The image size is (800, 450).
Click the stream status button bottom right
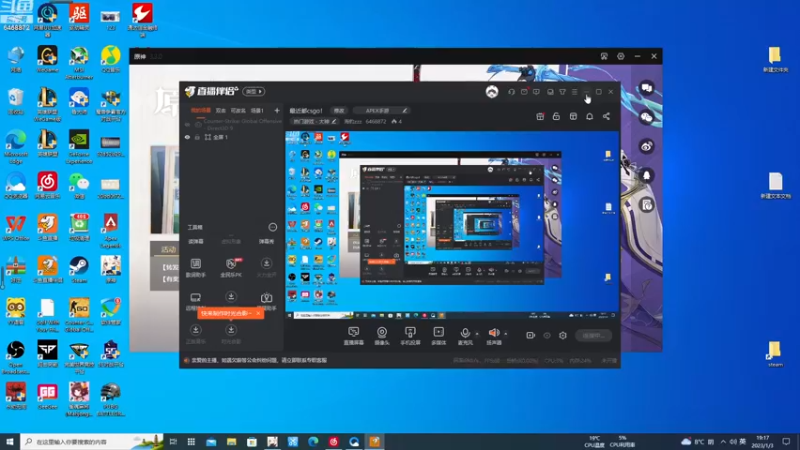pos(593,336)
